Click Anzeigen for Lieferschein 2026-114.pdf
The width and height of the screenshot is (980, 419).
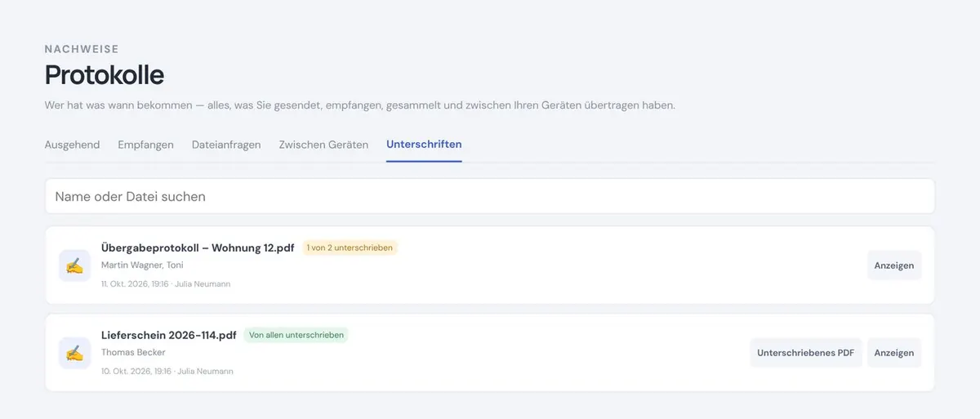tap(894, 353)
